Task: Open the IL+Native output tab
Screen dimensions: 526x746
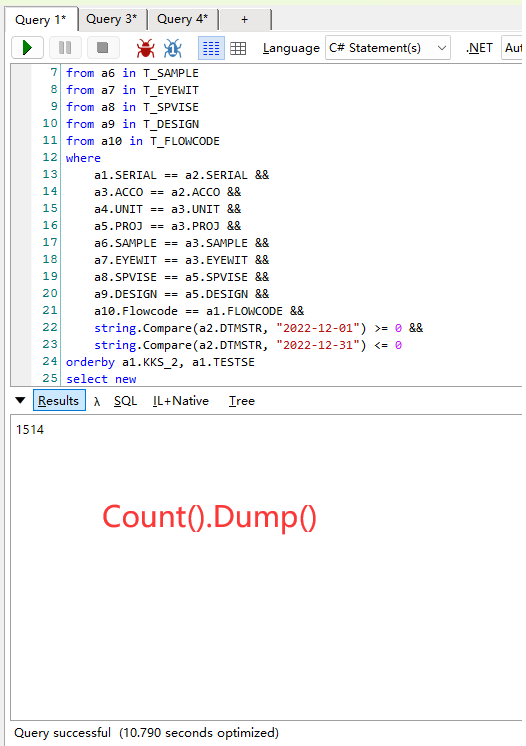Action: coord(181,401)
